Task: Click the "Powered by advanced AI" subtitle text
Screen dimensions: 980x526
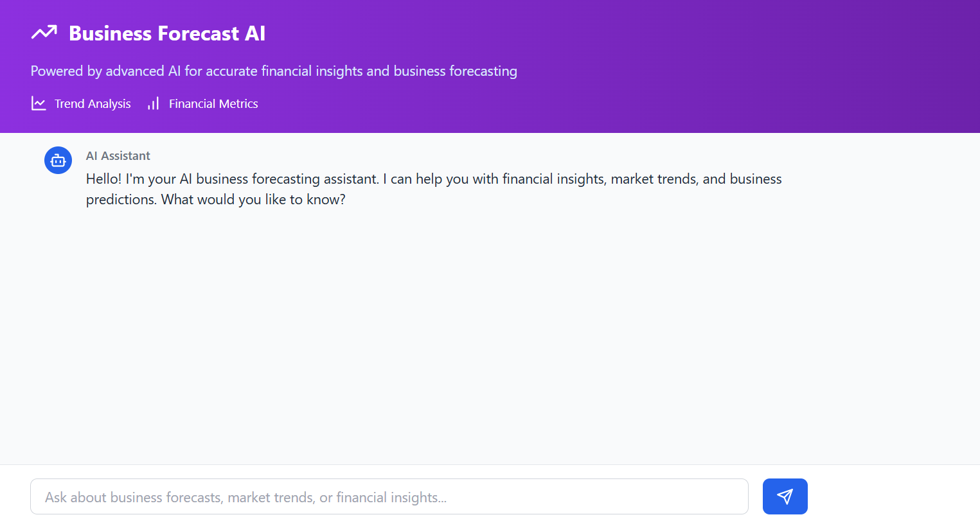Action: 274,71
